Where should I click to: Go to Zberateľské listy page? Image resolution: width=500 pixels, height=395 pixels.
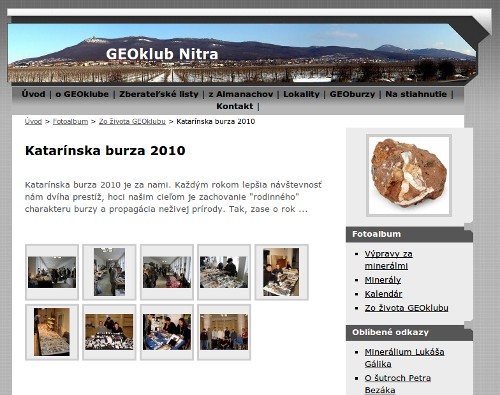[x=159, y=94]
